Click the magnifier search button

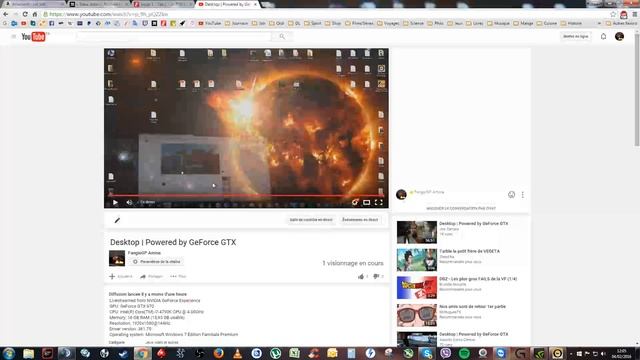(282, 36)
